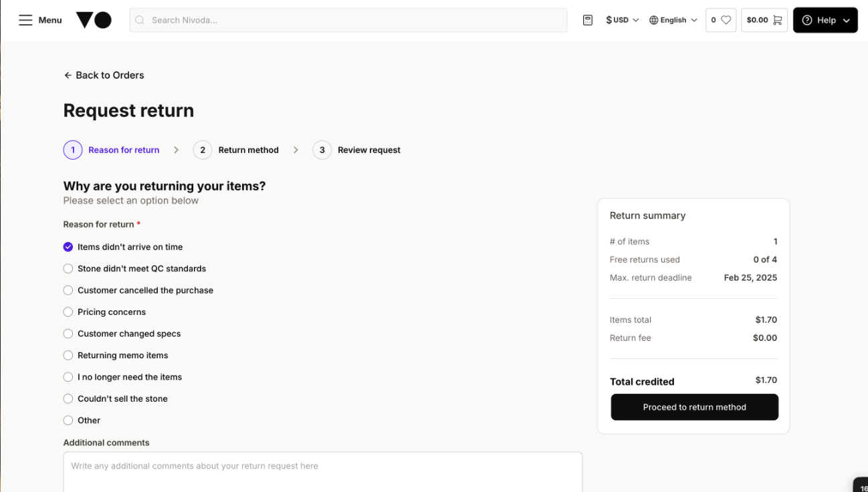868x492 pixels.
Task: Choose "Returning memo items" option
Action: [x=116, y=356]
